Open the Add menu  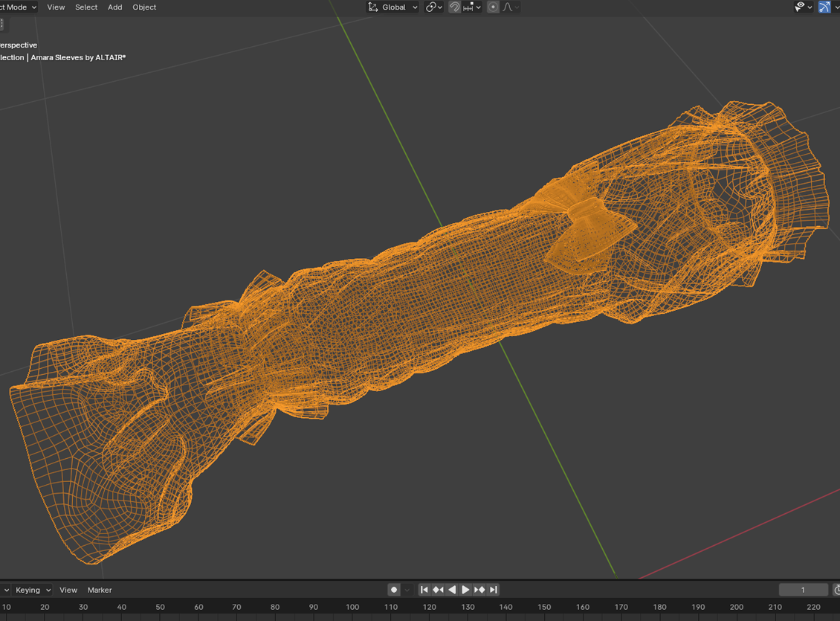click(115, 7)
